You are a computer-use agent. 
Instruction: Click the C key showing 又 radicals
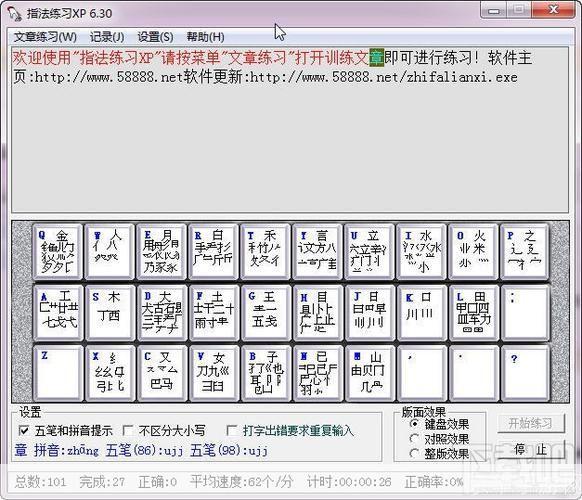[x=161, y=373]
